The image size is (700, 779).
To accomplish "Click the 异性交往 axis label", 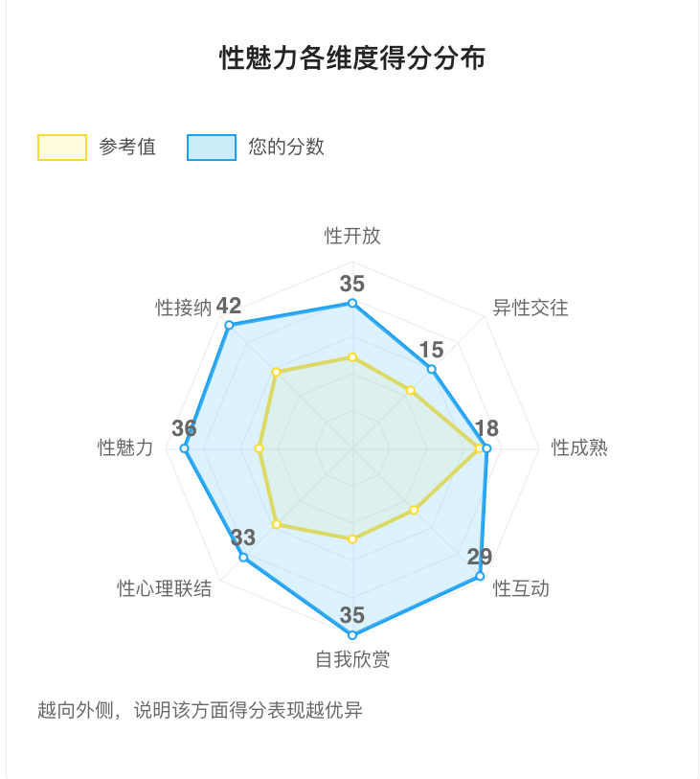I will [x=531, y=308].
